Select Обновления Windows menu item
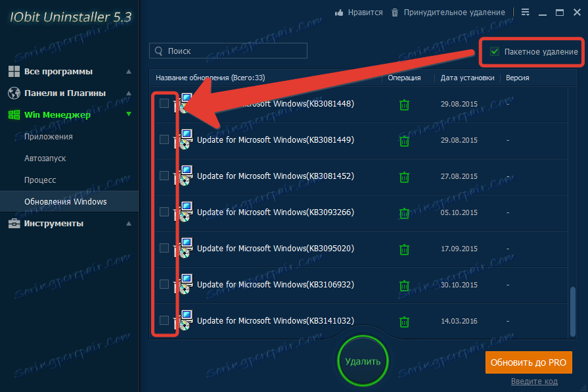The image size is (588, 392). (70, 202)
